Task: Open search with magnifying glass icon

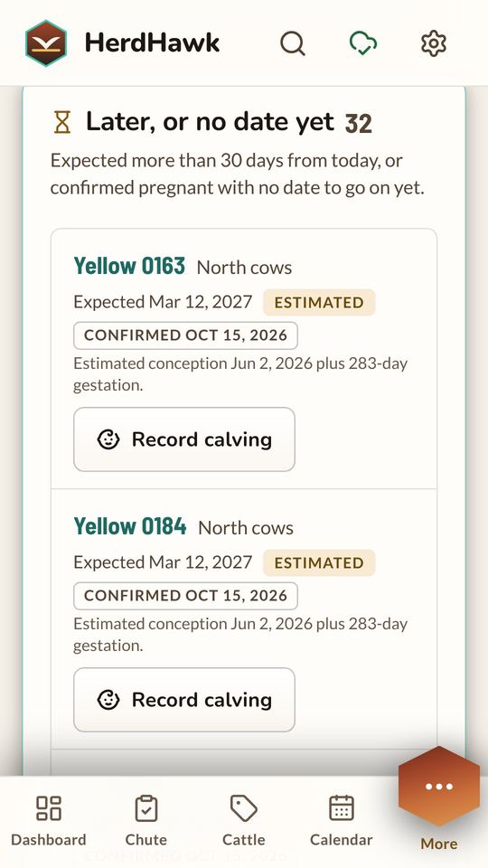Action: point(293,43)
